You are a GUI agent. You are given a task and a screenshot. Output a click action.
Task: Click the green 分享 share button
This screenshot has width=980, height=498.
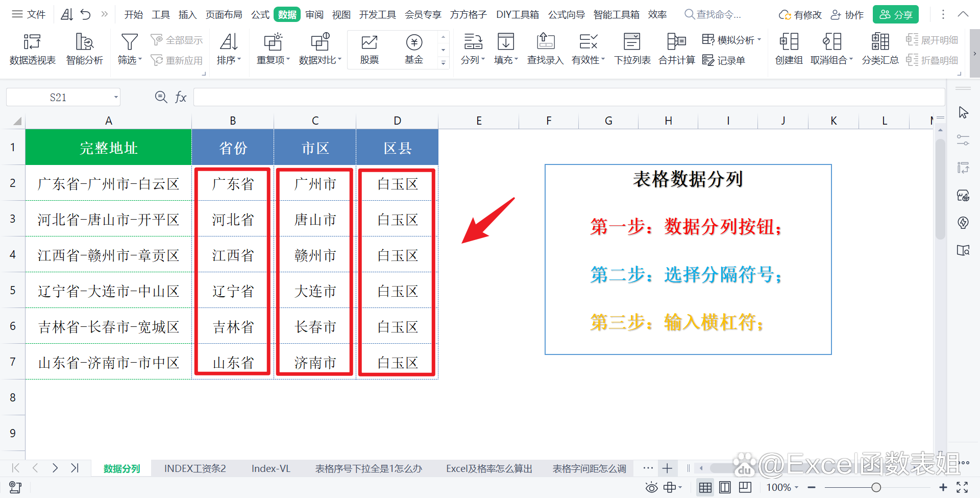point(896,14)
